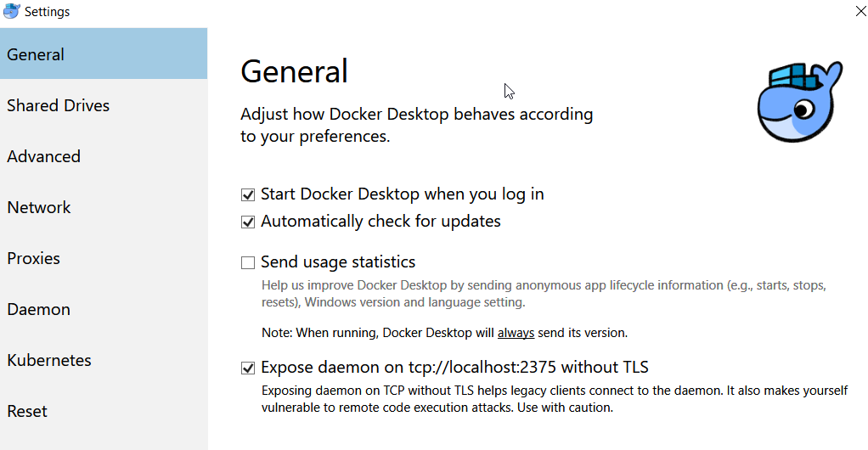Click the General page heading
868x450 pixels.
pyautogui.click(x=294, y=71)
